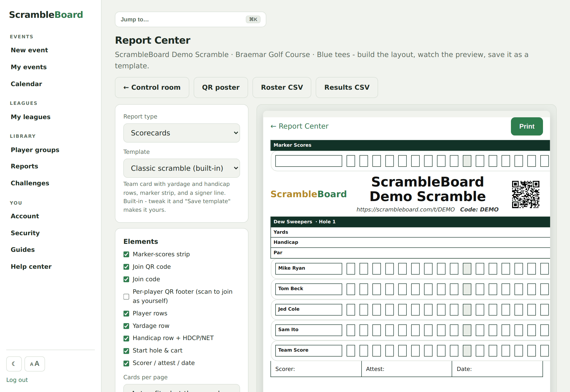Uncheck Join QR code checkbox

tap(126, 267)
